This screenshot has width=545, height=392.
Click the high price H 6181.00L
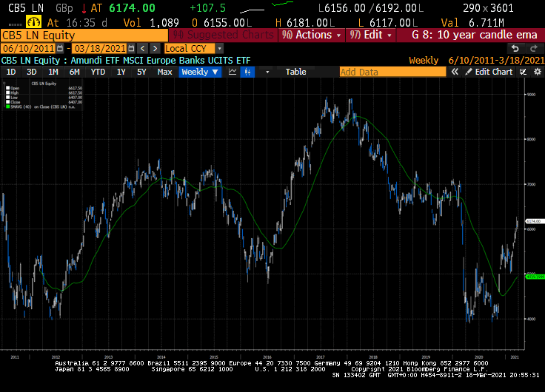(305, 23)
